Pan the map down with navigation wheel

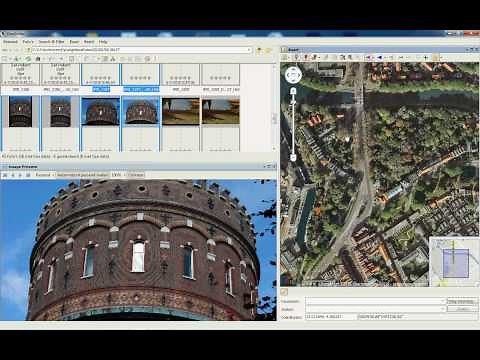[293, 81]
